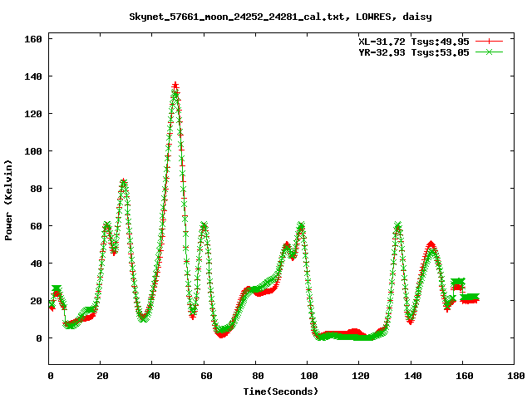Click the Power (Kelvin) y-axis label

pos(8,200)
